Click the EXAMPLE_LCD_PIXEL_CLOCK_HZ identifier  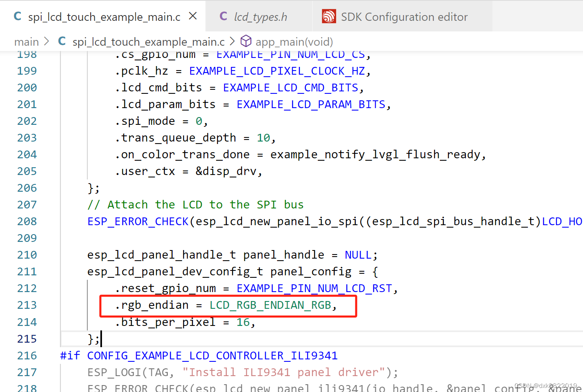pos(277,71)
